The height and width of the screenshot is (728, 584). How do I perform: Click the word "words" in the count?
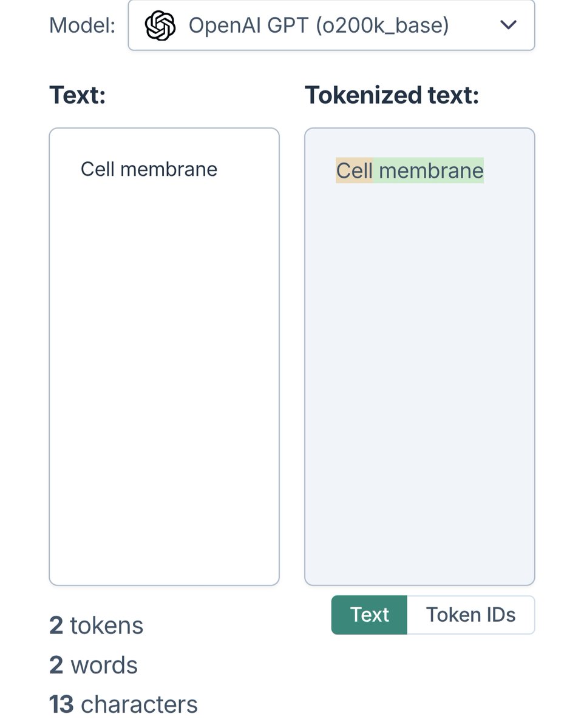pyautogui.click(x=104, y=666)
